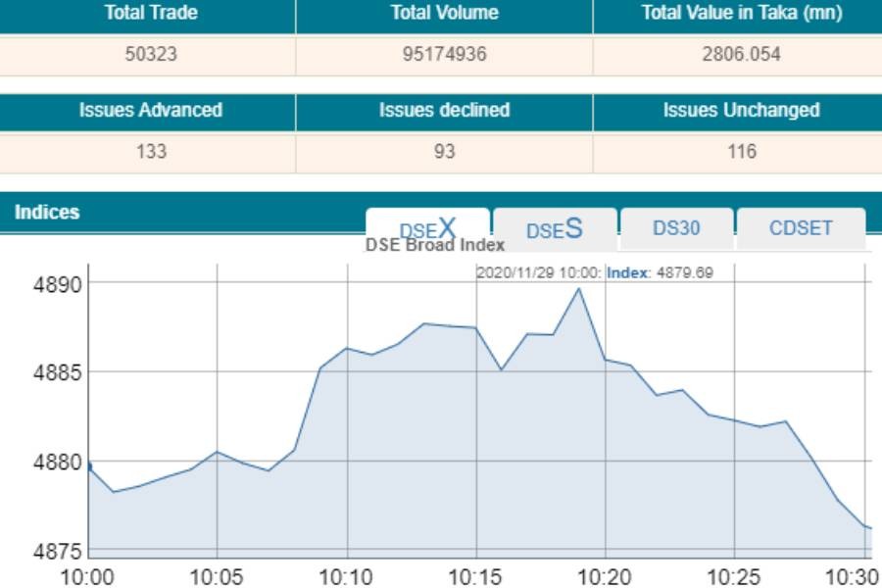The height and width of the screenshot is (588, 882).
Task: Click the Issues declined header cell
Action: [444, 111]
